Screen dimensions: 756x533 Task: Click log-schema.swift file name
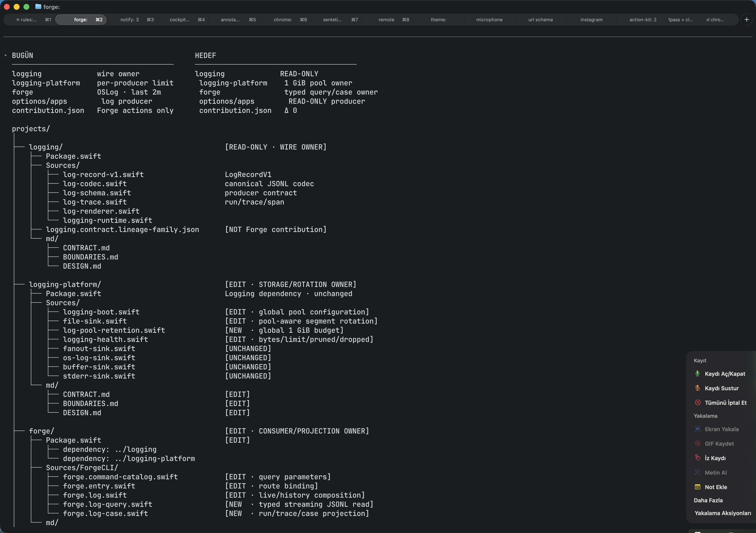click(97, 193)
